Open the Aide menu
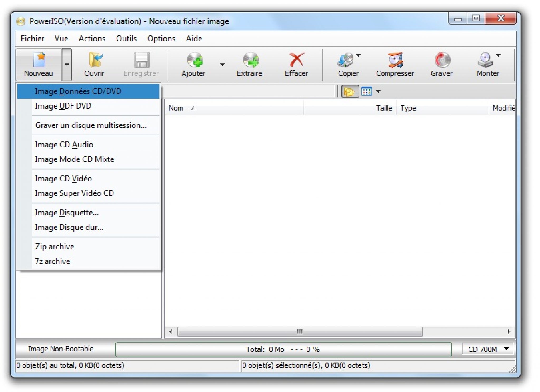This screenshot has width=540, height=392. [194, 39]
